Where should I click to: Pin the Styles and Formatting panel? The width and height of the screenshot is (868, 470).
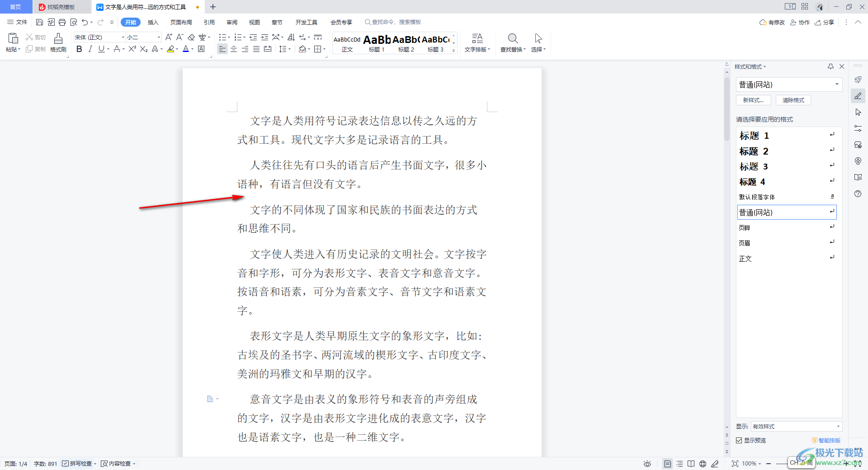pyautogui.click(x=830, y=66)
